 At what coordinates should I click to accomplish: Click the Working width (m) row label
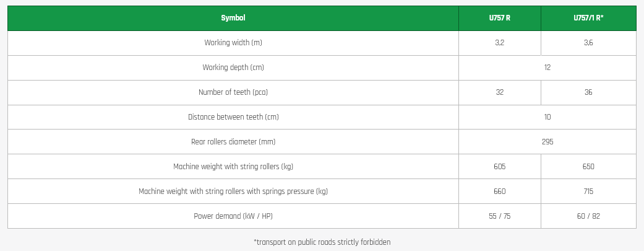[x=233, y=43]
